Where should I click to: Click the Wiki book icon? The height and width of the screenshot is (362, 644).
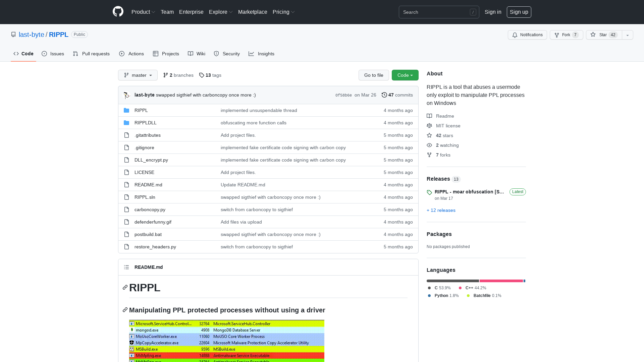(x=190, y=54)
